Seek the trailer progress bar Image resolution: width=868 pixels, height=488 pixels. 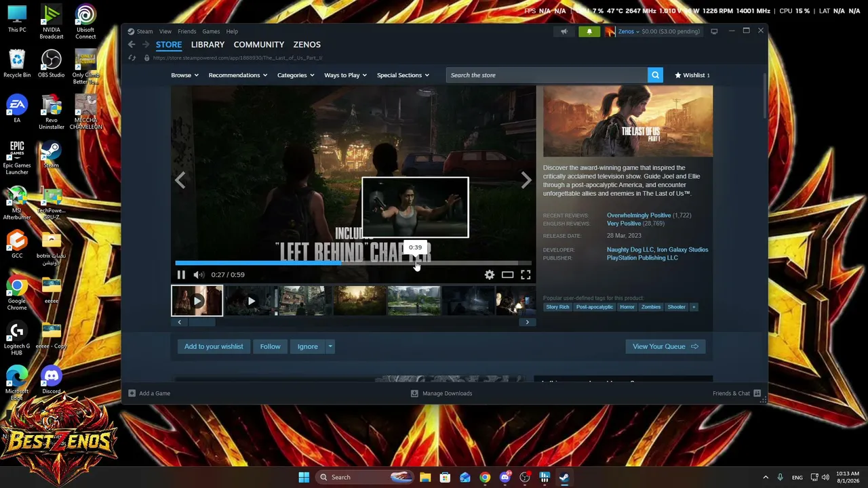coord(353,263)
